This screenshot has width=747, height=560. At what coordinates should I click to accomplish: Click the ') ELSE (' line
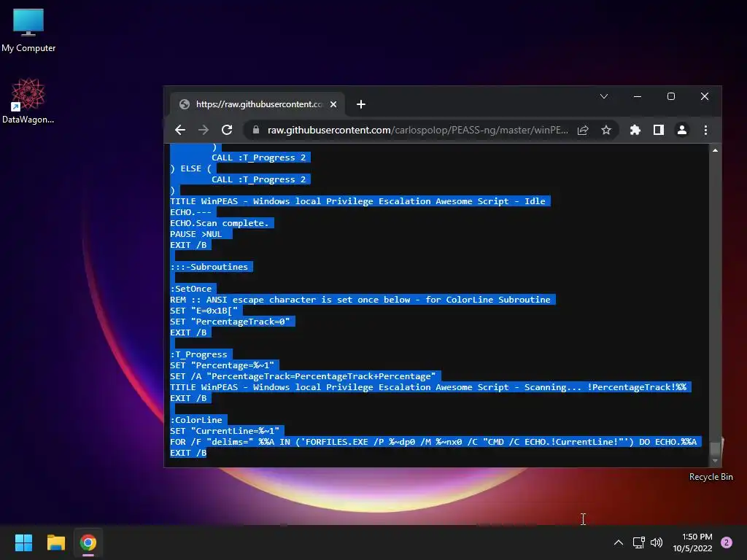click(x=191, y=168)
